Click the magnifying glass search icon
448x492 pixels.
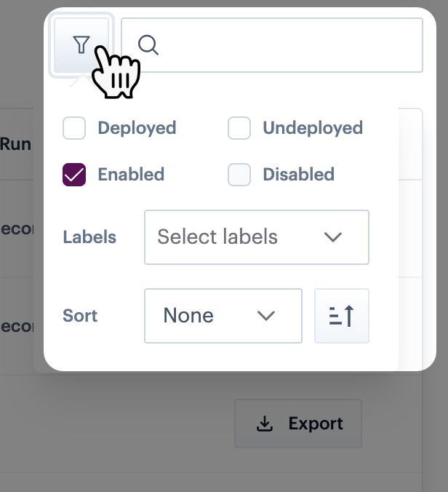[148, 45]
